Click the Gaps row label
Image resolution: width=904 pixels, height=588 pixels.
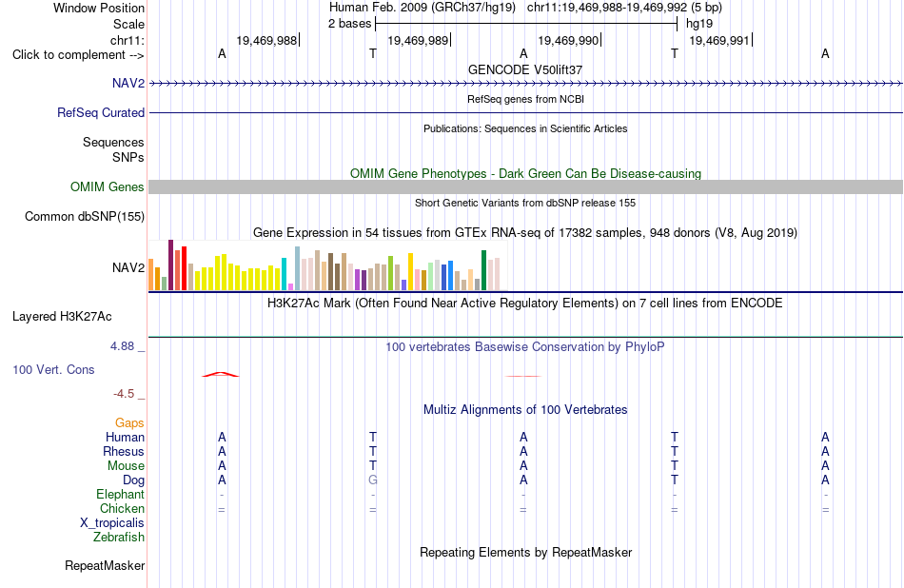[x=129, y=423]
